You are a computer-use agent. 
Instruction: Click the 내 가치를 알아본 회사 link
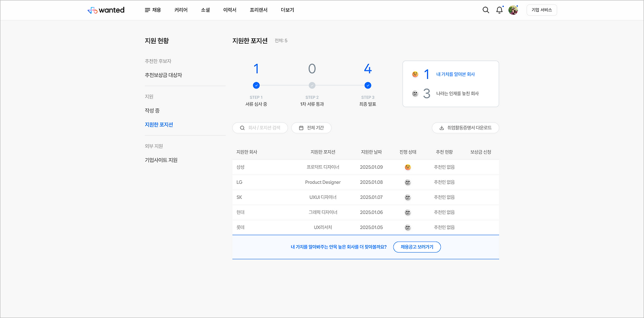(455, 74)
